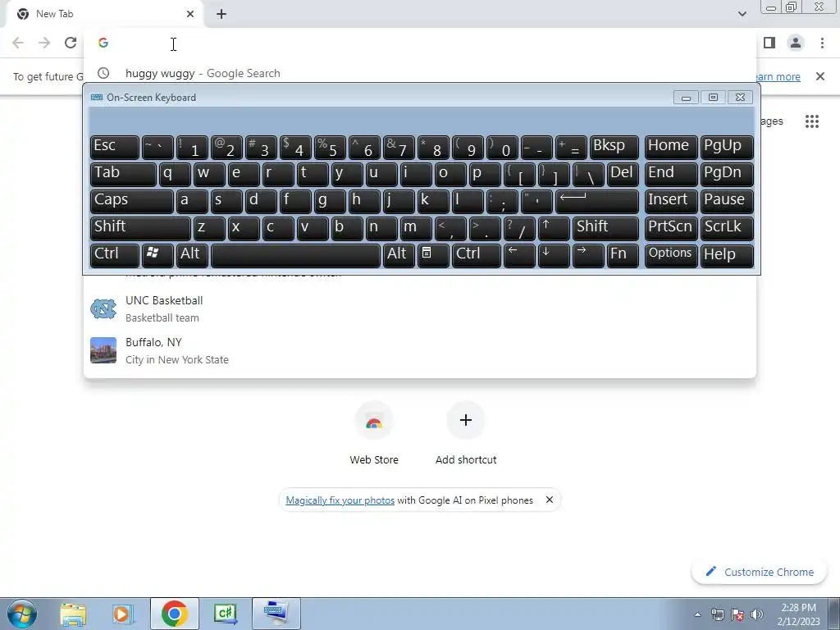
Task: Dismiss the info bar with X
Action: point(820,76)
